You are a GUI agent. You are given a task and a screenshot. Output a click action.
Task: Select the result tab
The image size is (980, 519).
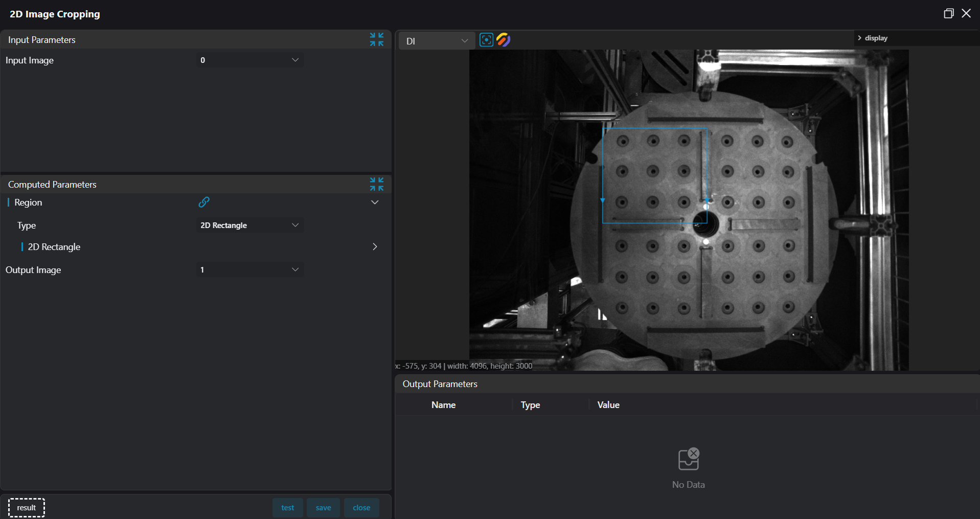27,508
